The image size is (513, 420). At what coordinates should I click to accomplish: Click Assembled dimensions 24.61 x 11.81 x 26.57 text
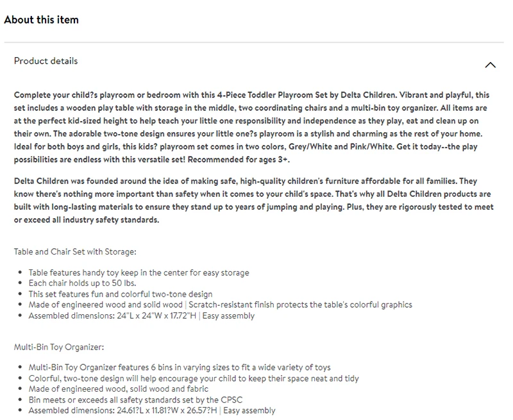tap(122, 410)
